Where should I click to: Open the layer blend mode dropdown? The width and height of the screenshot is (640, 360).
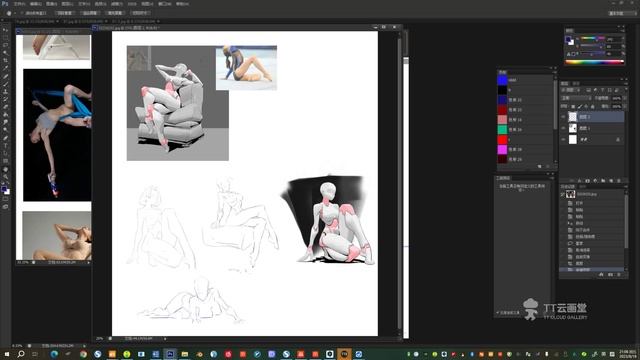(x=576, y=98)
